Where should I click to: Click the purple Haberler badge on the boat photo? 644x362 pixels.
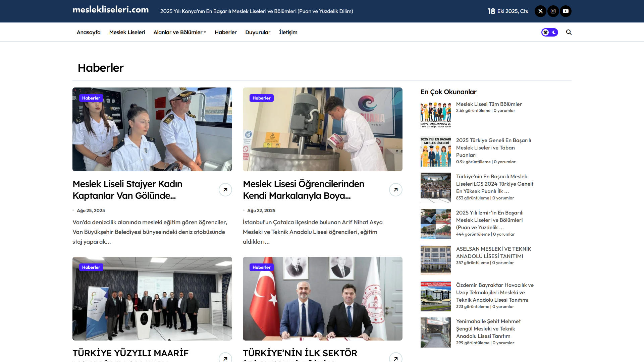pos(91,98)
